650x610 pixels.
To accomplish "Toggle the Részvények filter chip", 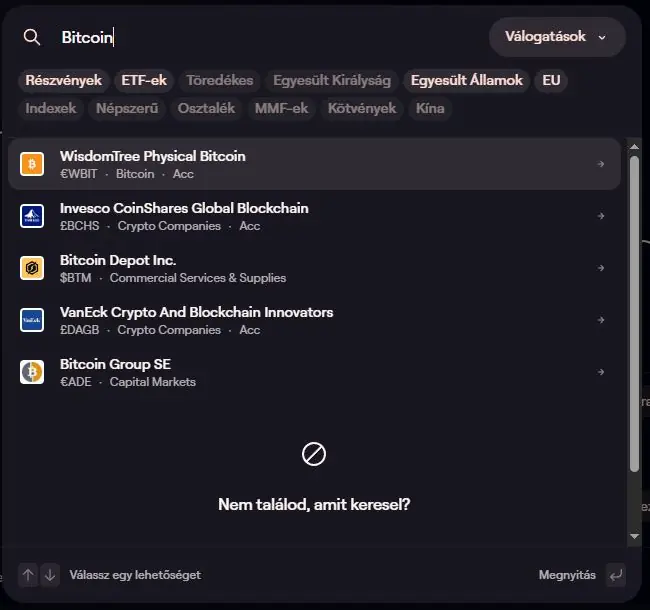I will (x=63, y=80).
